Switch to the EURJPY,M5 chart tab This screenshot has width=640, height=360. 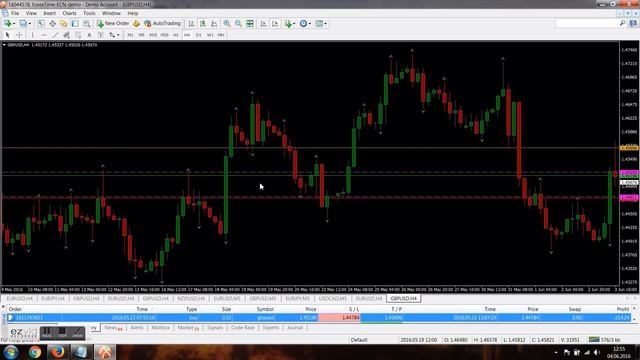pos(298,299)
